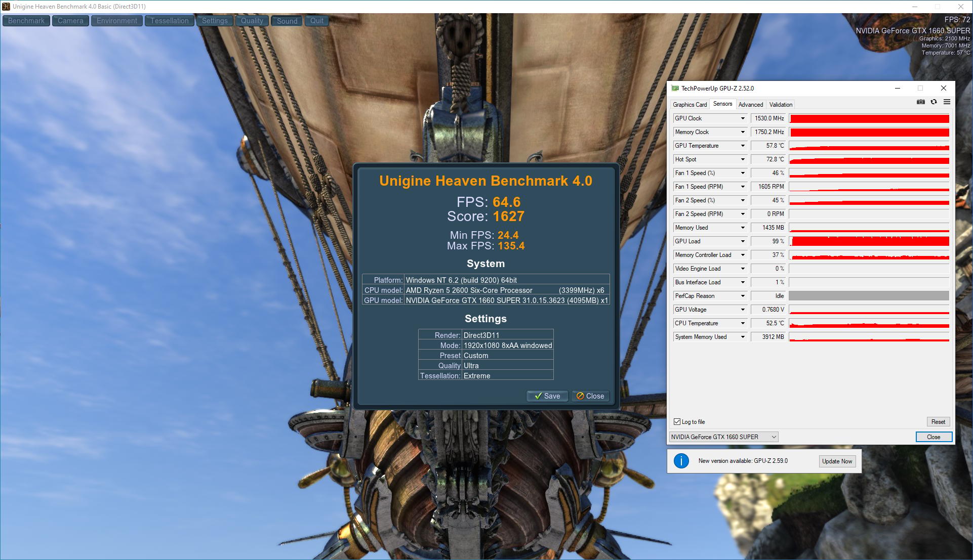Click the System Memory Used value 3912 MB
Screen dimensions: 973x560
[768, 337]
